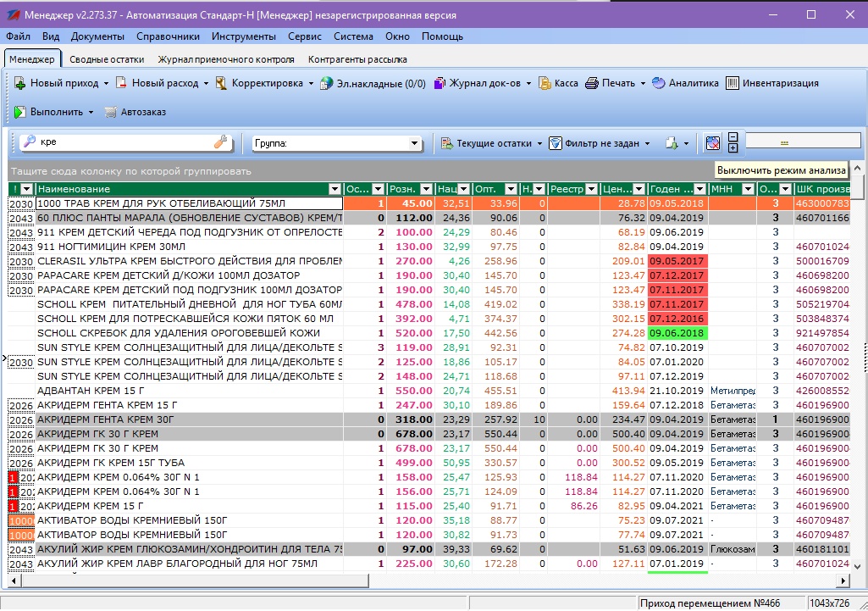This screenshot has width=868, height=611.
Task: Switch to the Сводные остатки tab
Action: tap(107, 59)
